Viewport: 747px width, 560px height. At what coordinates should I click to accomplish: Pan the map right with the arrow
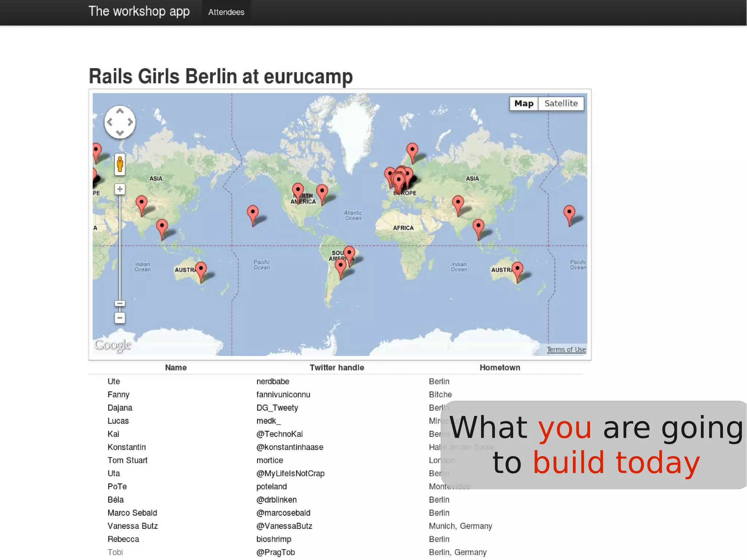coord(130,122)
